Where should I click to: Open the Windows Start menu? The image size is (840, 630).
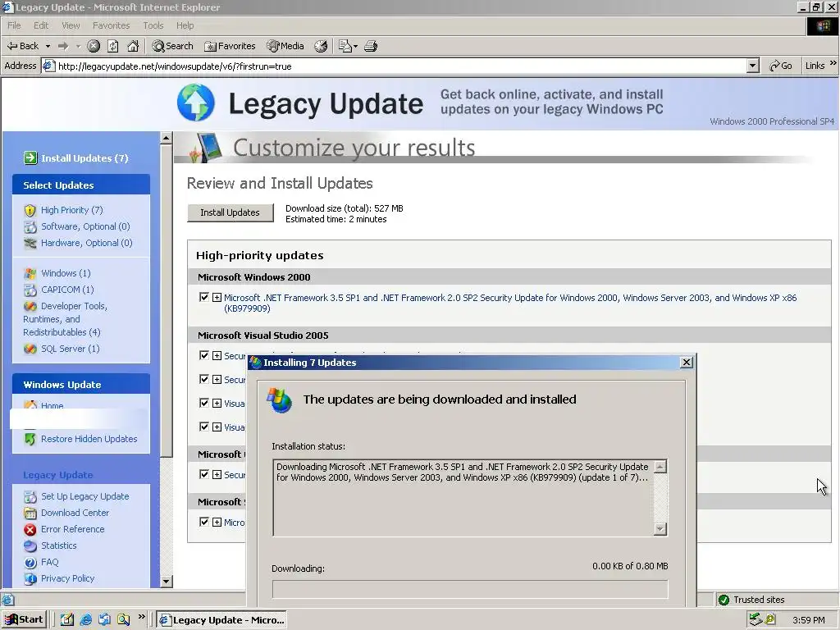coord(24,620)
